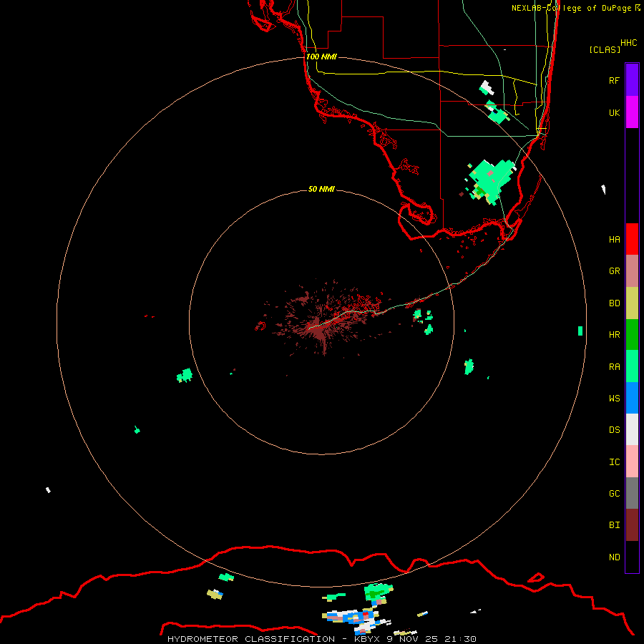Pick the dark green HR legend swatch

(x=632, y=335)
